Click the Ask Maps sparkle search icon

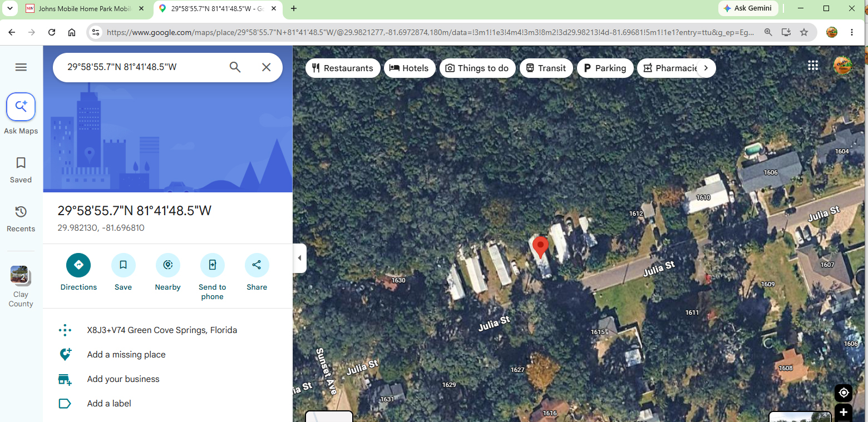[21, 107]
